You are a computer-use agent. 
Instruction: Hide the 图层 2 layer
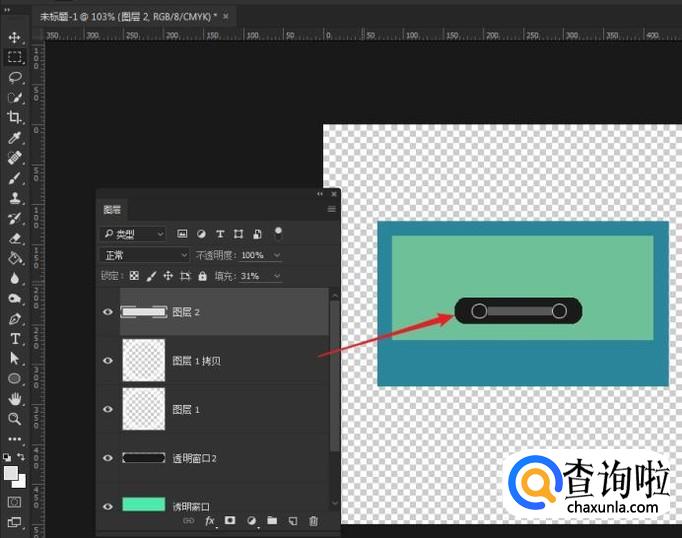pos(108,312)
